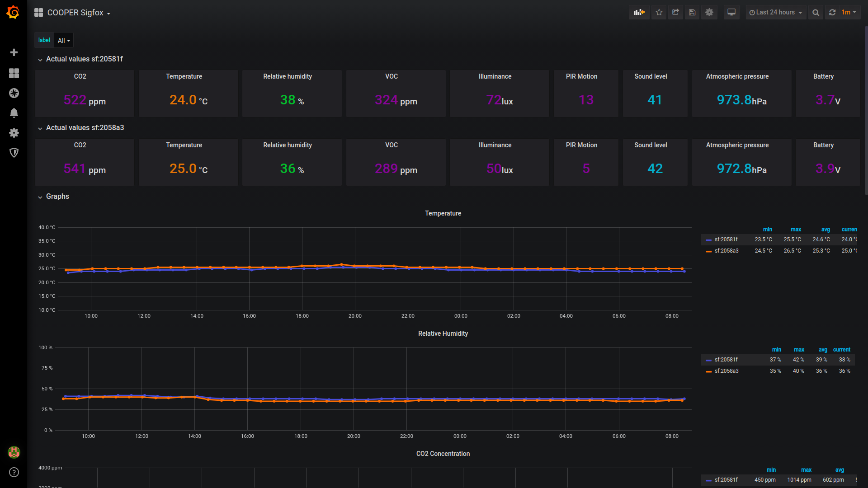Toggle sf:20581f series in Humidity legend
The width and height of the screenshot is (868, 488).
coord(726,360)
